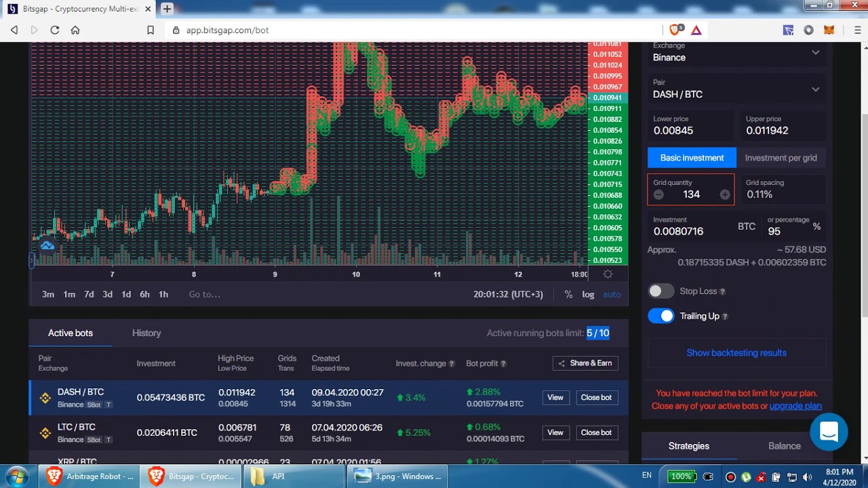
Task: Set chart range to 1m
Action: click(x=69, y=294)
